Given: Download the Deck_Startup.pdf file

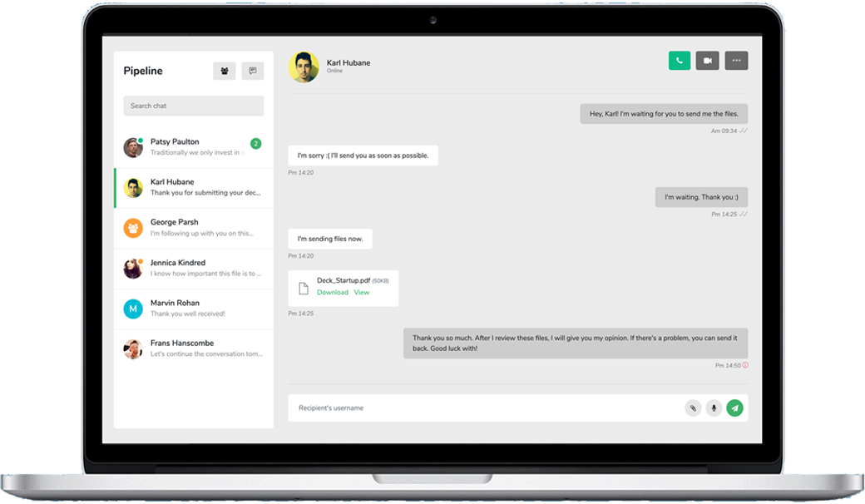Looking at the screenshot, I should coord(333,292).
